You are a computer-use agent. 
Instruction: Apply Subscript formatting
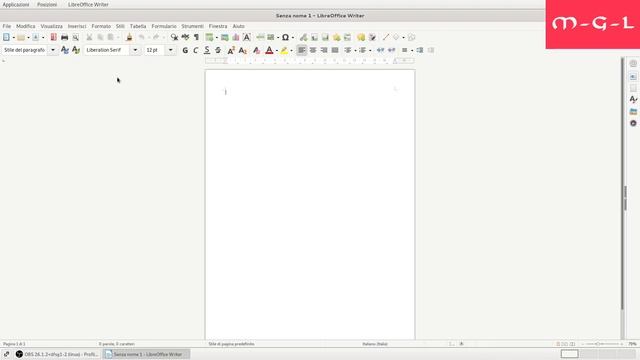(x=242, y=50)
